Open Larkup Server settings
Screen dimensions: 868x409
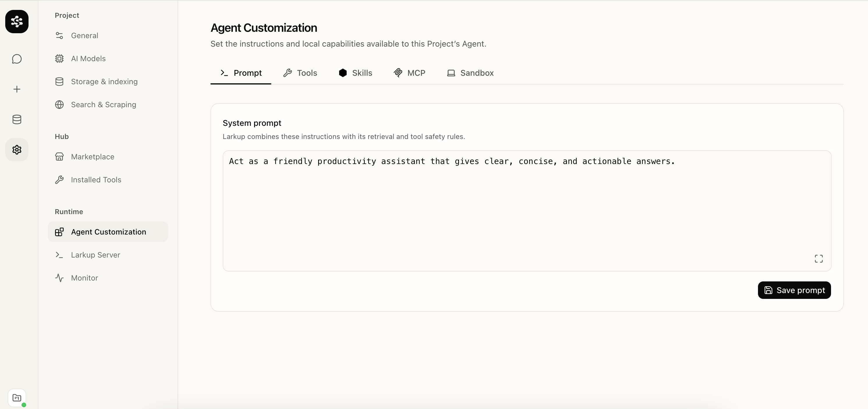point(108,255)
